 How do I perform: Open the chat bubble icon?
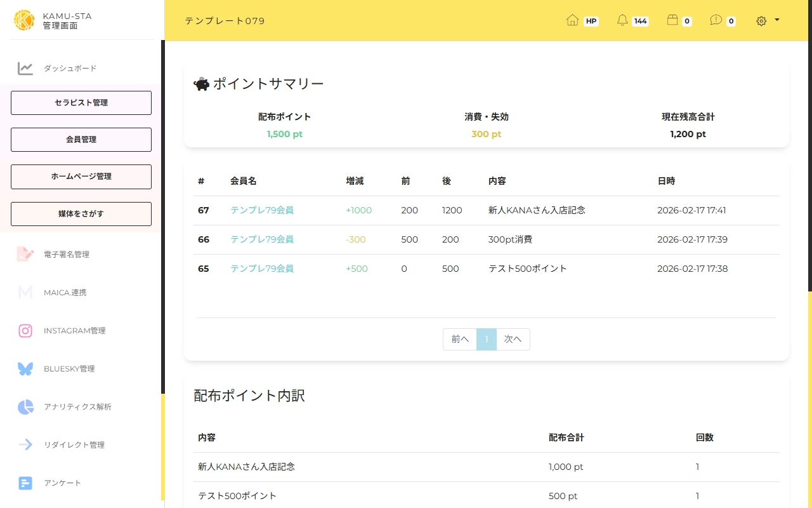[716, 20]
